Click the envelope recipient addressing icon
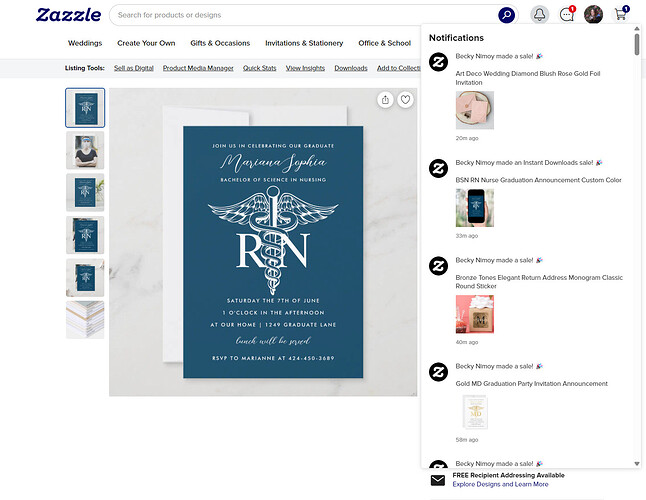The width and height of the screenshot is (646, 500). (438, 480)
